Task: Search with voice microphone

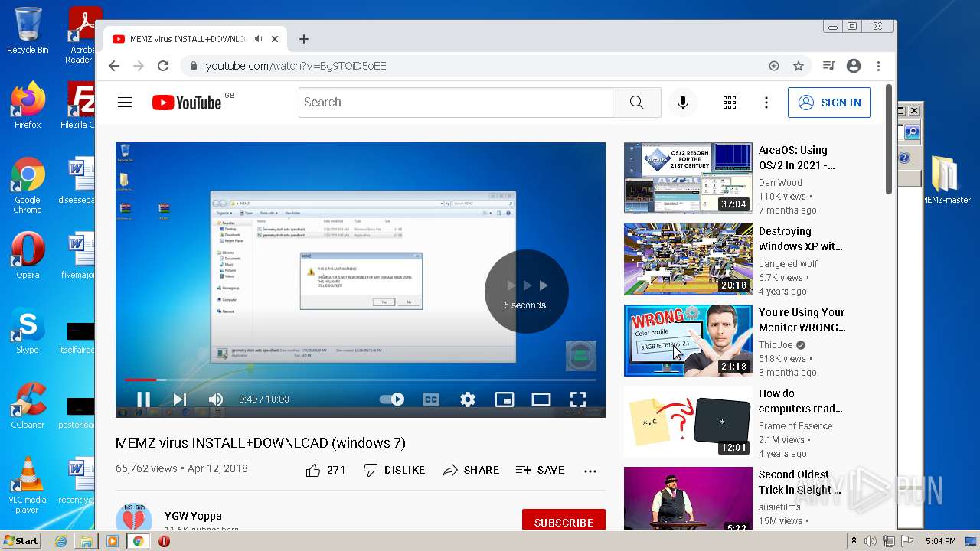Action: tap(683, 103)
